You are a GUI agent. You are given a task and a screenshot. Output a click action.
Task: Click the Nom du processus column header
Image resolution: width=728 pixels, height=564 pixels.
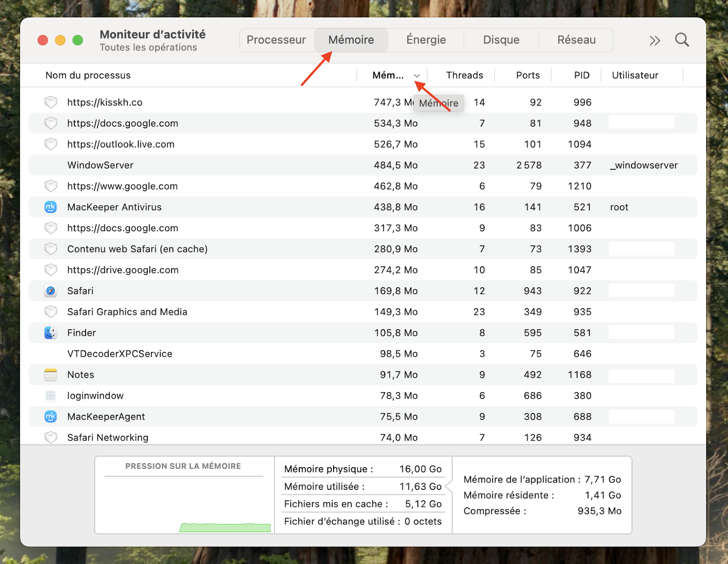coord(87,75)
